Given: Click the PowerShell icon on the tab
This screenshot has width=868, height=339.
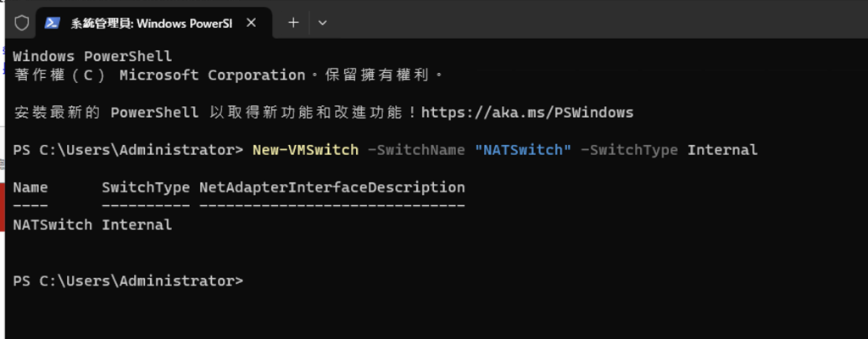Looking at the screenshot, I should (53, 23).
